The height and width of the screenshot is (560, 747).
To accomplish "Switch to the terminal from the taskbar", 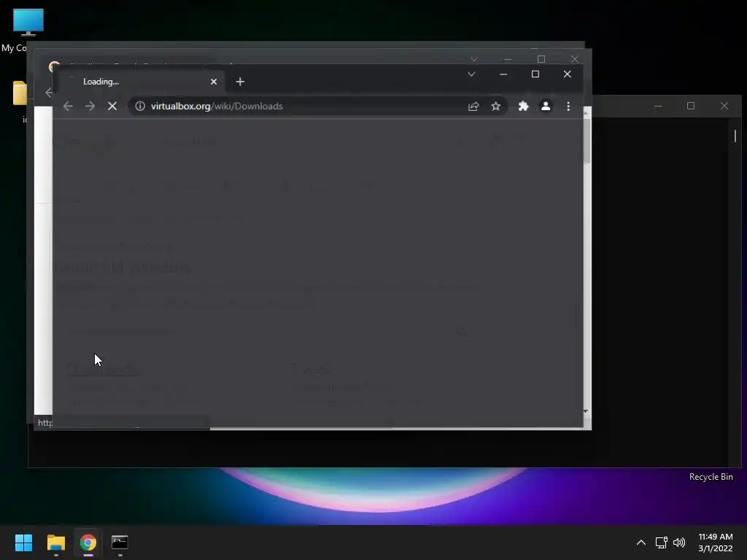I will 120,542.
